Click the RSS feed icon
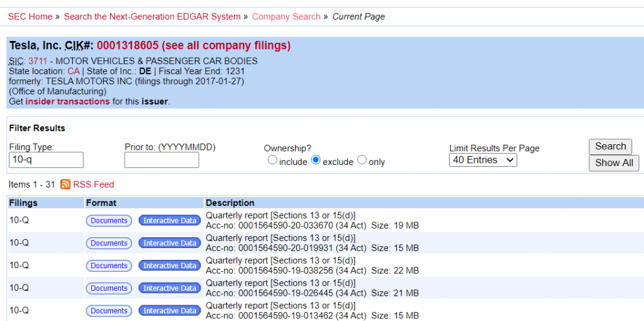This screenshot has width=644, height=321. (x=65, y=184)
